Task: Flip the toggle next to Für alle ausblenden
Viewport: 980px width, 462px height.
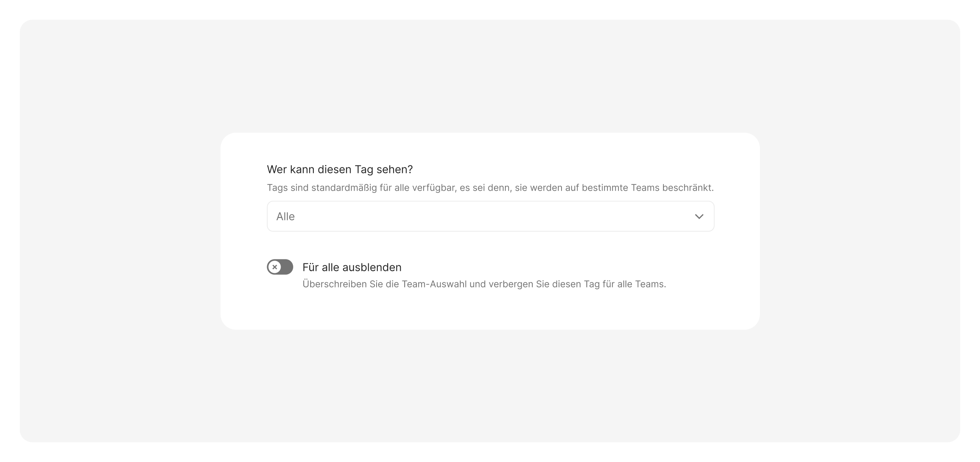Action: (280, 267)
